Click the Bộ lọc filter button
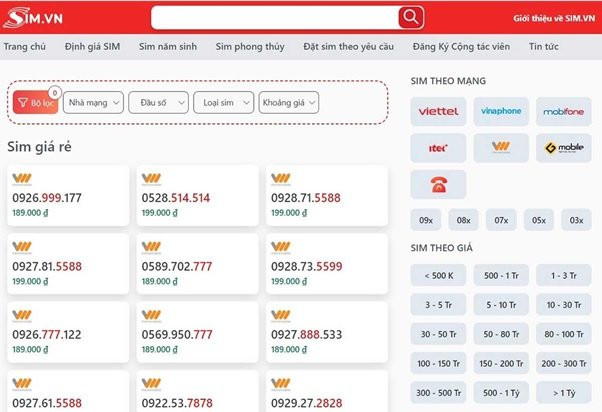Screen dimensions: 602x412 pyautogui.click(x=35, y=102)
